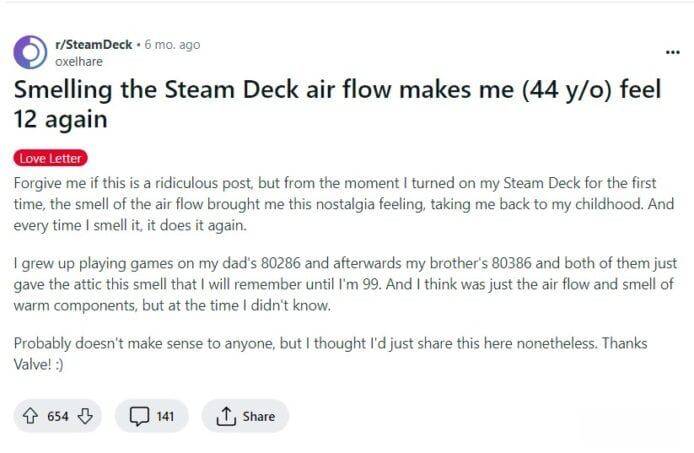Viewport: 694px width, 453px height.
Task: Click the paragraph starting "I grew up playing"
Action: coord(330,282)
